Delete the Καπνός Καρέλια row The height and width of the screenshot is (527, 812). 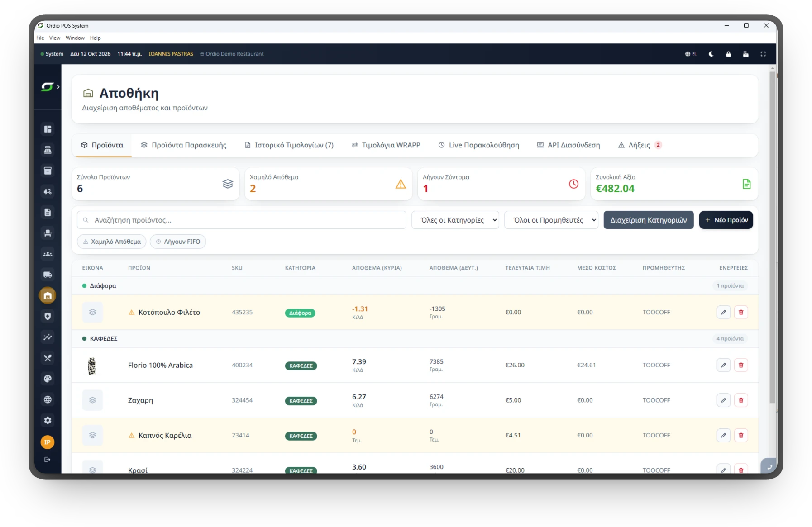pos(741,435)
